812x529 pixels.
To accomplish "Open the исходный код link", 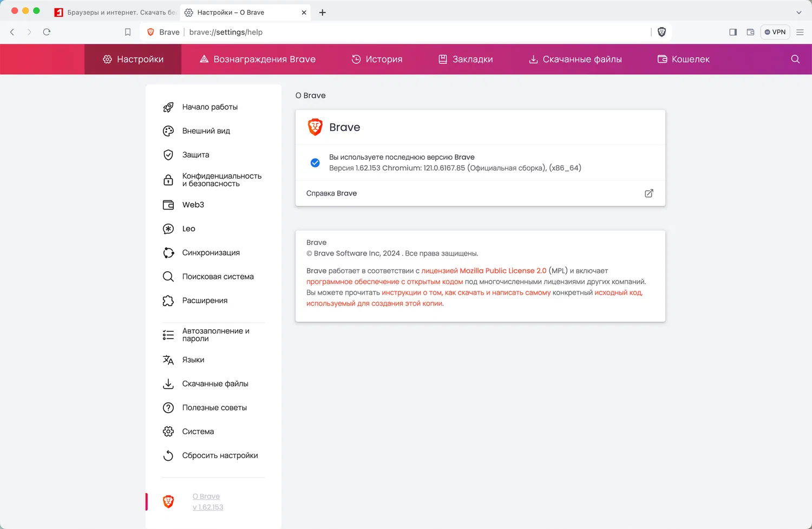I will [x=619, y=292].
